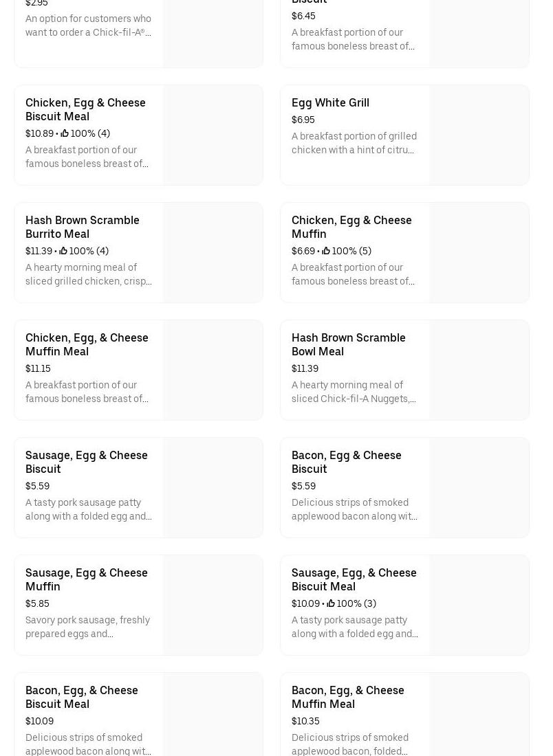Open Bacon, Egg, & Cheese Biscuit Meal

point(81,697)
